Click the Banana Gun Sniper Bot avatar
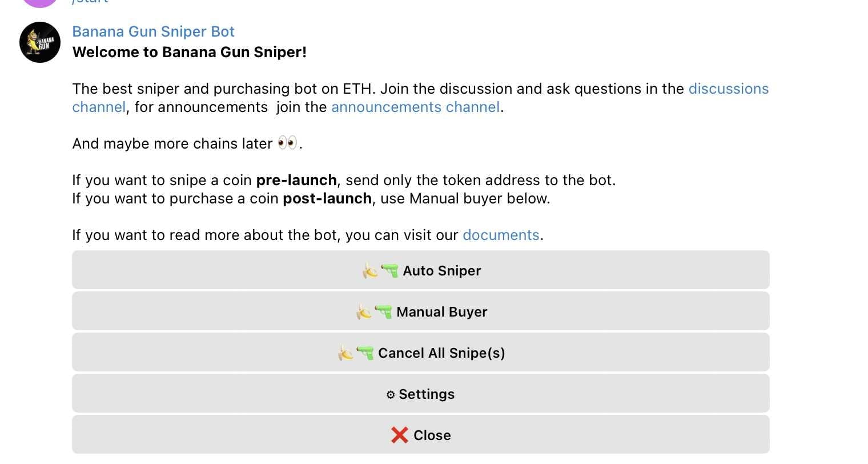The image size is (868, 464). pos(39,42)
